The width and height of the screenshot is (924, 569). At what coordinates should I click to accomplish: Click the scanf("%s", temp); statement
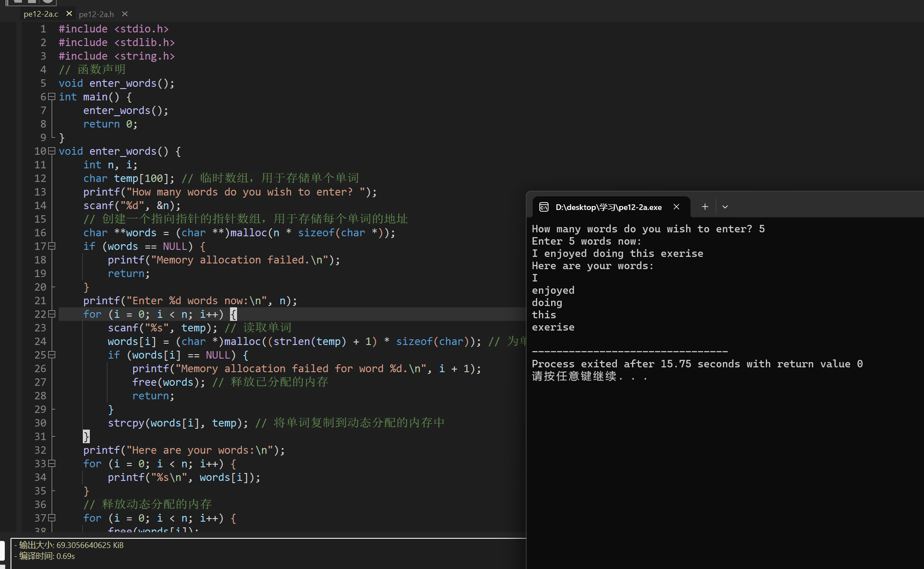point(163,328)
